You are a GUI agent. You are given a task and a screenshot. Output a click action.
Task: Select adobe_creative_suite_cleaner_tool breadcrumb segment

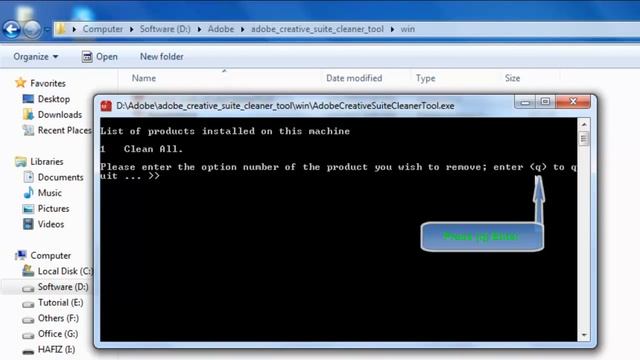click(x=317, y=29)
